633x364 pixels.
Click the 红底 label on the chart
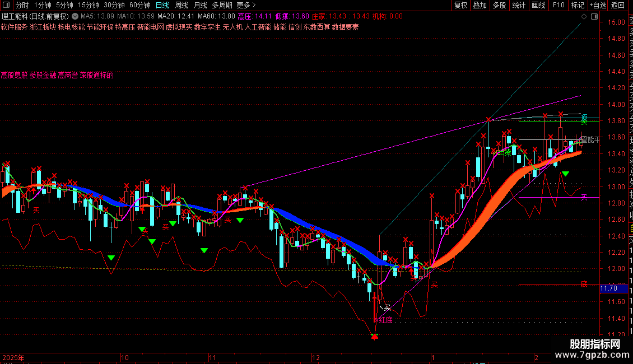coord(385,320)
